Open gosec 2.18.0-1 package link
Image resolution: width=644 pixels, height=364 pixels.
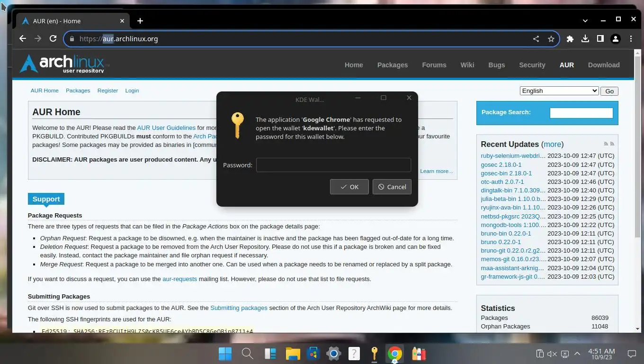[x=501, y=164]
